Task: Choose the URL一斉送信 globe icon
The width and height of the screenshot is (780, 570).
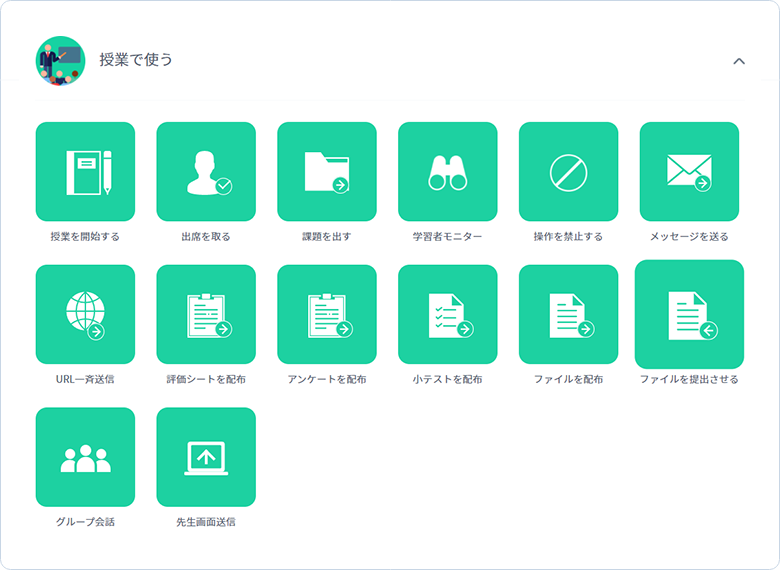Action: 85,314
